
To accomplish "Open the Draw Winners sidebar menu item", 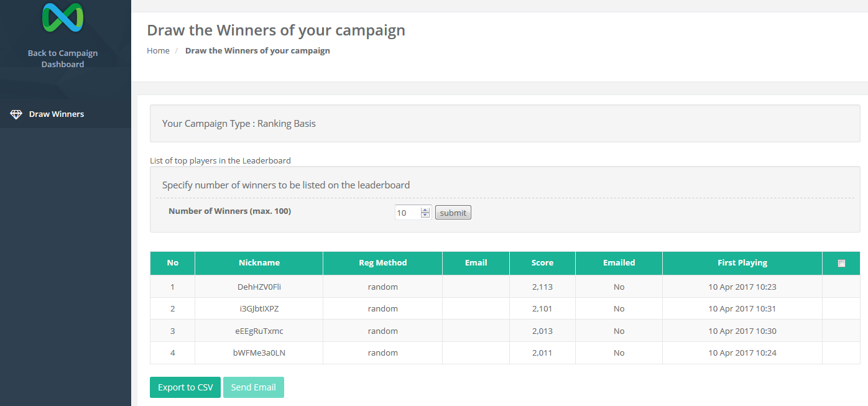I will click(56, 114).
